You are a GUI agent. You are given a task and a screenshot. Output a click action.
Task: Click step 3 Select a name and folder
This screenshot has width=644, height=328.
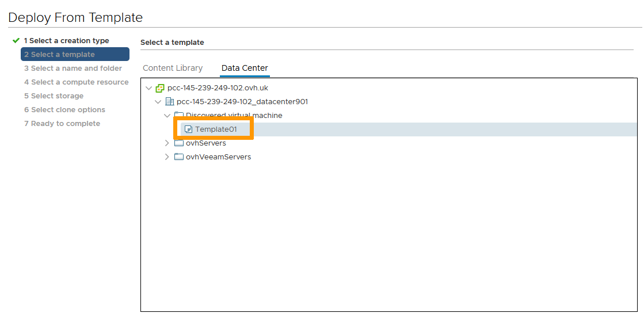pos(73,68)
